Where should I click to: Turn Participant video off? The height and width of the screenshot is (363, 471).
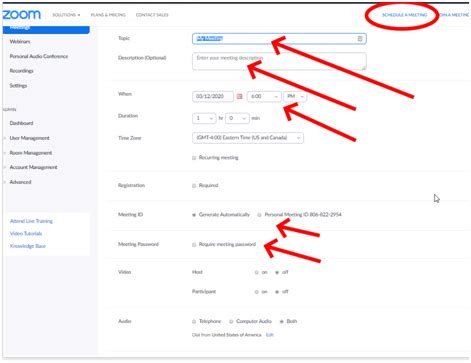(277, 292)
